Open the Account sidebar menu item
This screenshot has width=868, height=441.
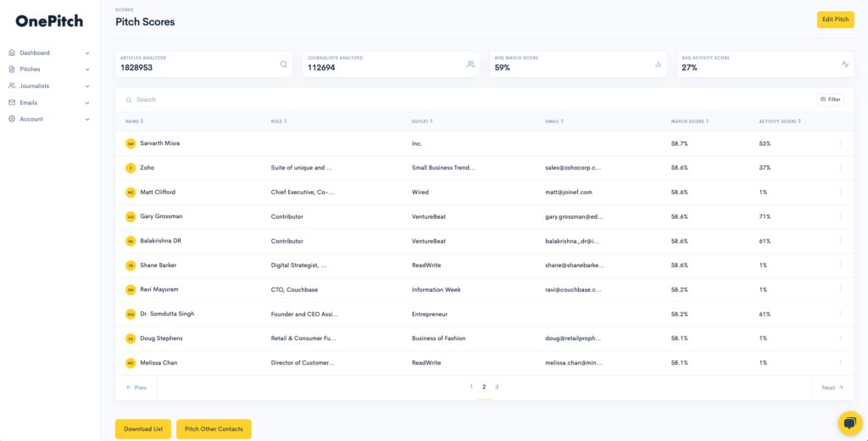pyautogui.click(x=49, y=119)
